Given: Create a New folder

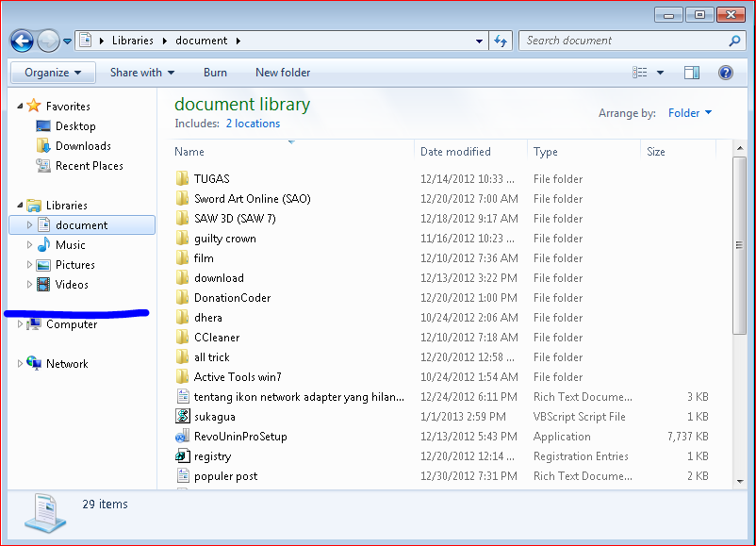Looking at the screenshot, I should pyautogui.click(x=283, y=73).
